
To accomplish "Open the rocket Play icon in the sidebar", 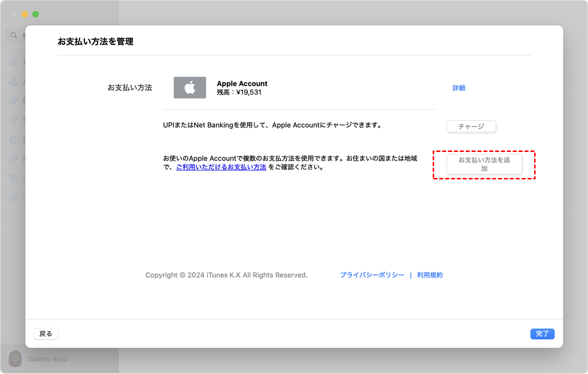I will tap(14, 140).
